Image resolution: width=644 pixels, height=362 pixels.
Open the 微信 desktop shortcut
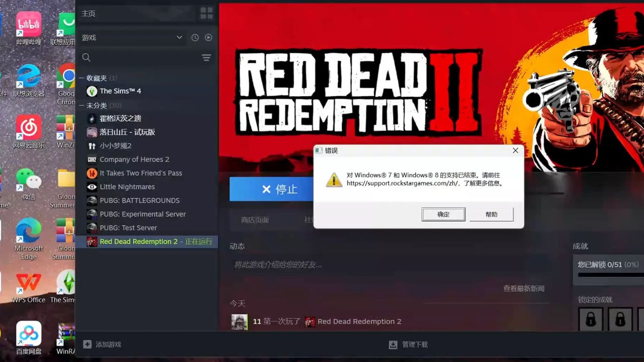pos(29,183)
